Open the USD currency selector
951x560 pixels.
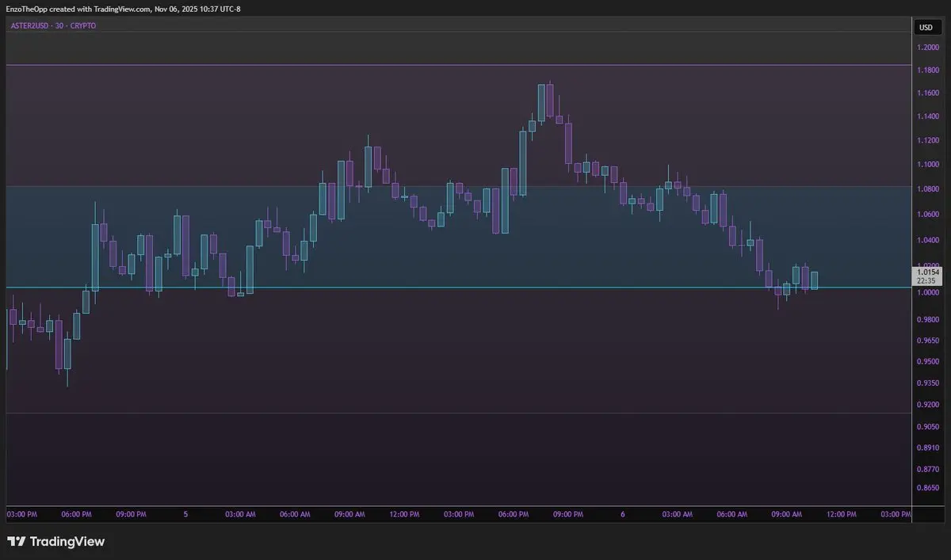pos(925,28)
